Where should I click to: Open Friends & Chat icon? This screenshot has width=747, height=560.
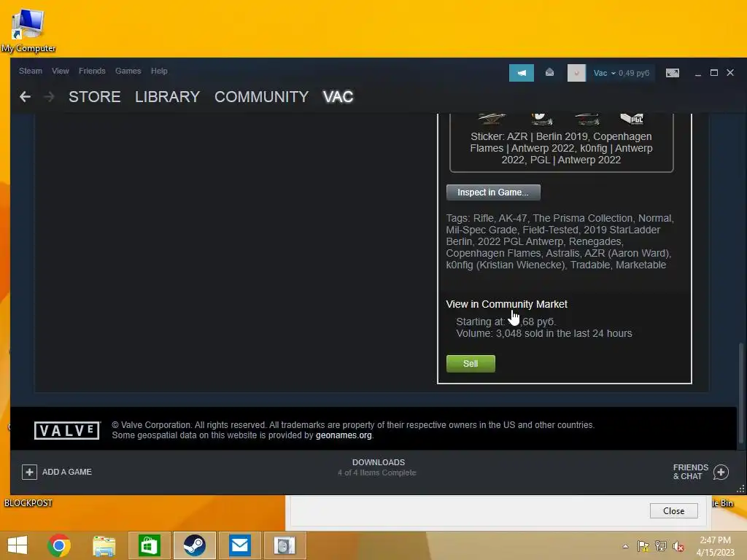pos(721,472)
